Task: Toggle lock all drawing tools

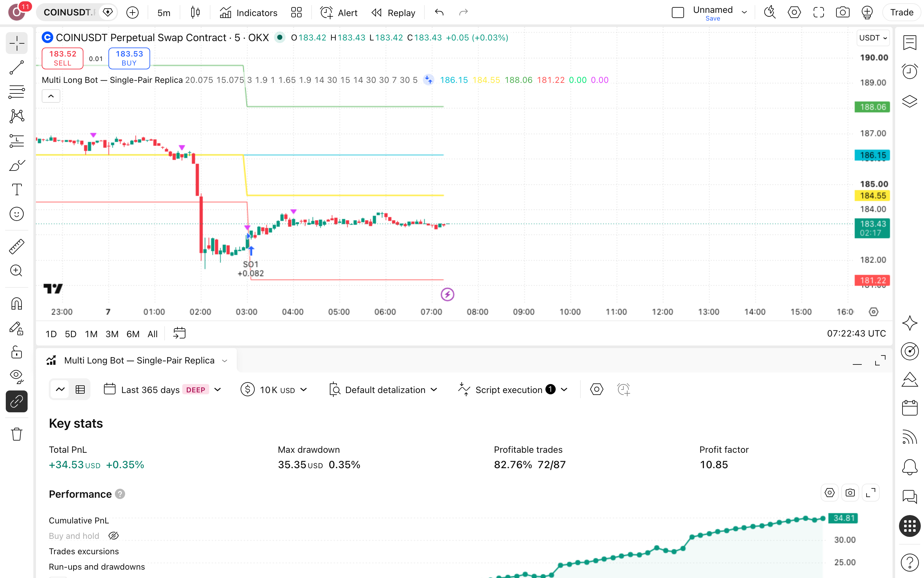Action: pyautogui.click(x=16, y=353)
